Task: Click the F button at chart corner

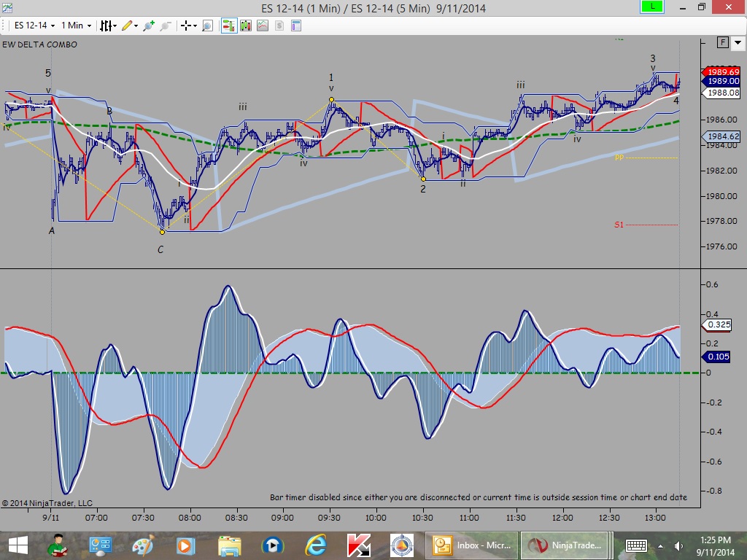Action: (723, 42)
